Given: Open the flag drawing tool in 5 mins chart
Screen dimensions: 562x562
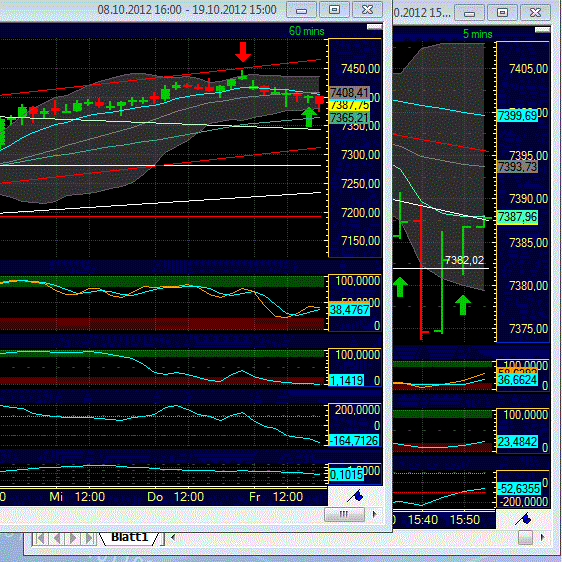Looking at the screenshot, I should pyautogui.click(x=523, y=519).
